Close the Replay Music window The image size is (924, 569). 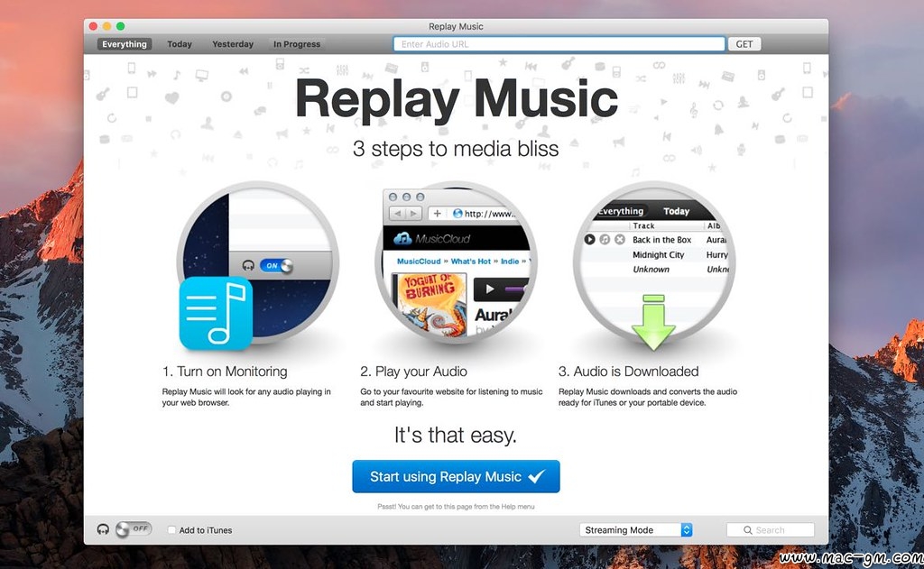click(x=93, y=26)
